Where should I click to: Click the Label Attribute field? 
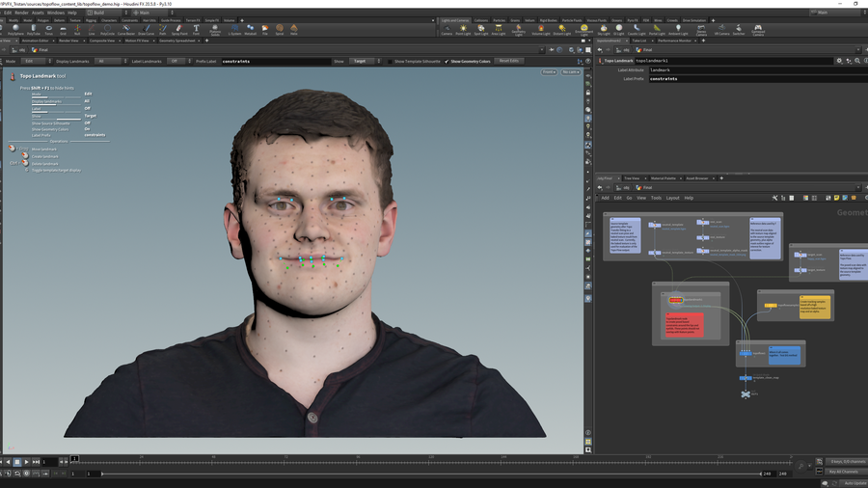757,70
